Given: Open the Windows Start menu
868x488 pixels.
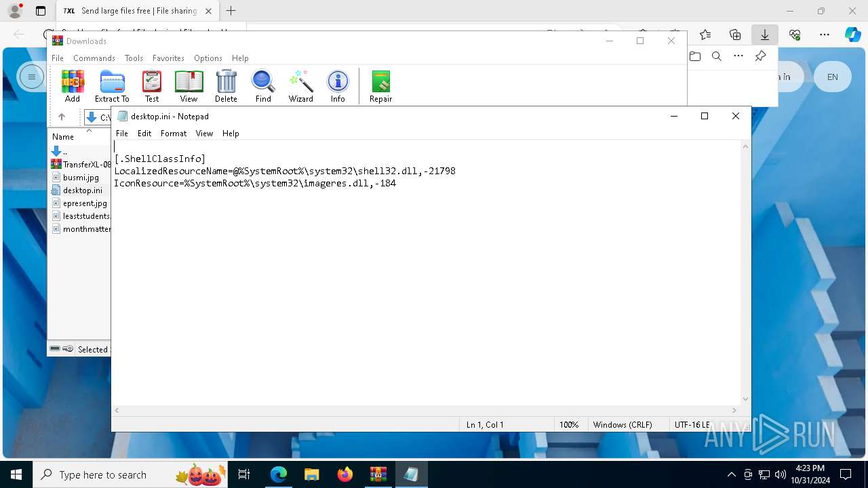Looking at the screenshot, I should pyautogui.click(x=16, y=474).
